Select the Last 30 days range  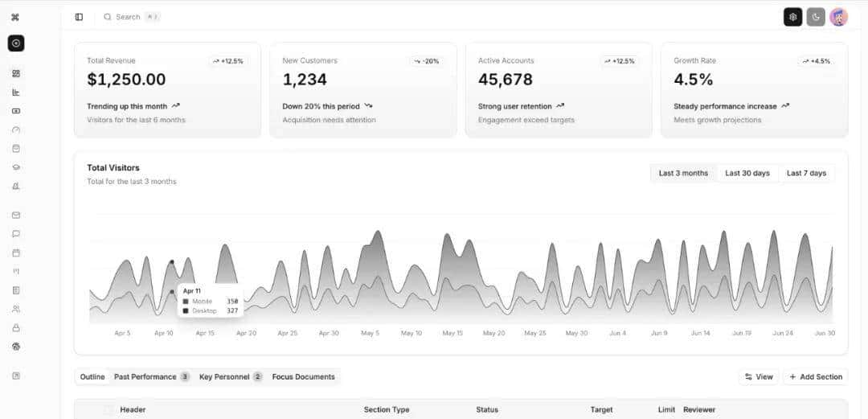(747, 174)
